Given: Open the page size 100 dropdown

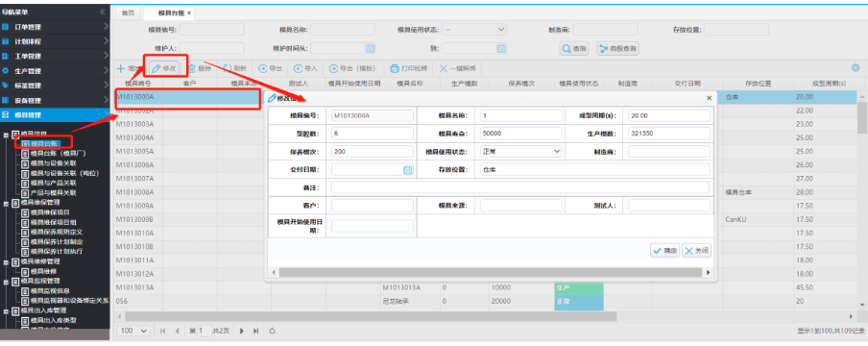Looking at the screenshot, I should (134, 331).
